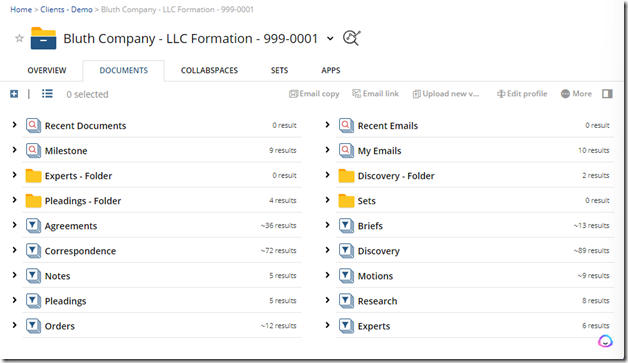Open workspace search with magnifier icon

(x=352, y=38)
